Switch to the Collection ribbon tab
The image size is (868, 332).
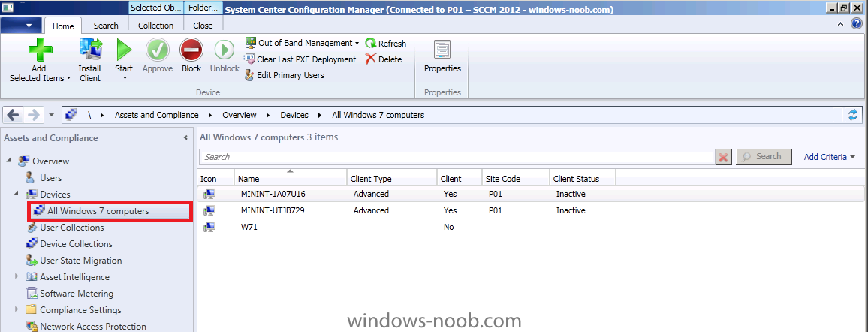pos(155,25)
